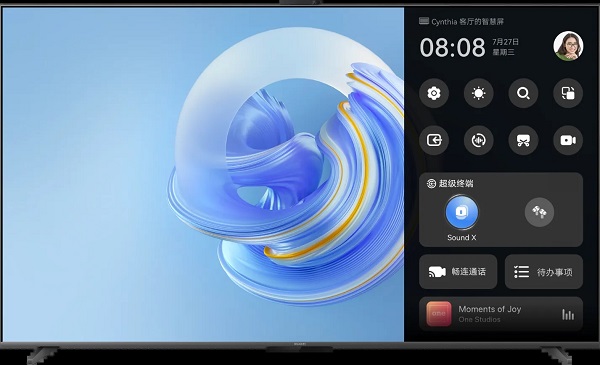Image resolution: width=600 pixels, height=365 pixels.
Task: Open the camera video recorder icon
Action: [x=568, y=140]
